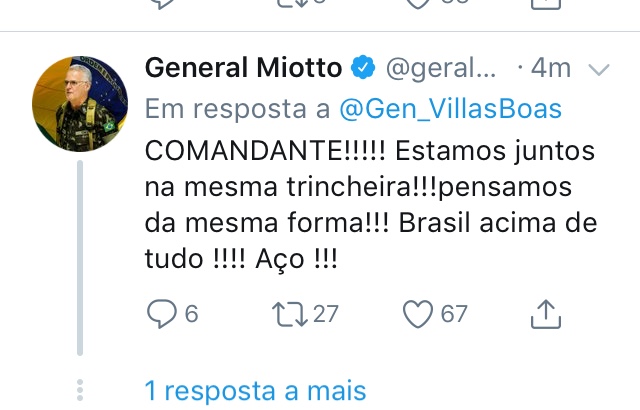Screen dimensions: 640x410
Task: Open the 4m timestamp of the tweet
Action: click(x=551, y=68)
